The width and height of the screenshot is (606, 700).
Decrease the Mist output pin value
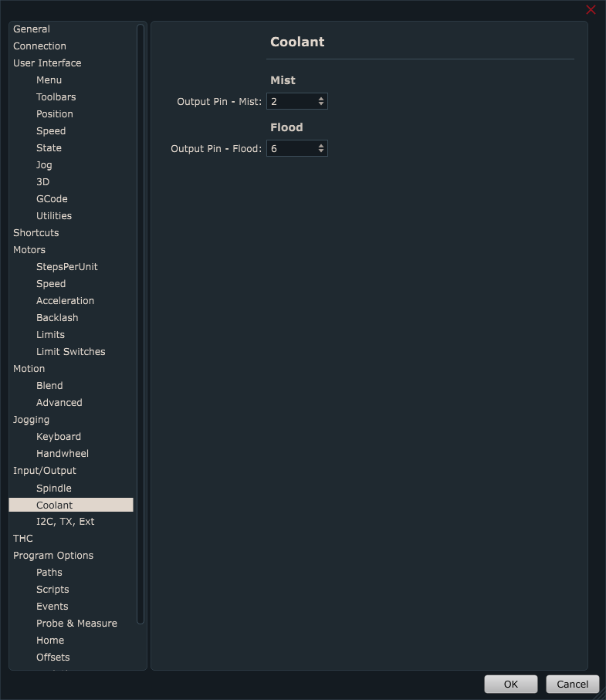[321, 104]
